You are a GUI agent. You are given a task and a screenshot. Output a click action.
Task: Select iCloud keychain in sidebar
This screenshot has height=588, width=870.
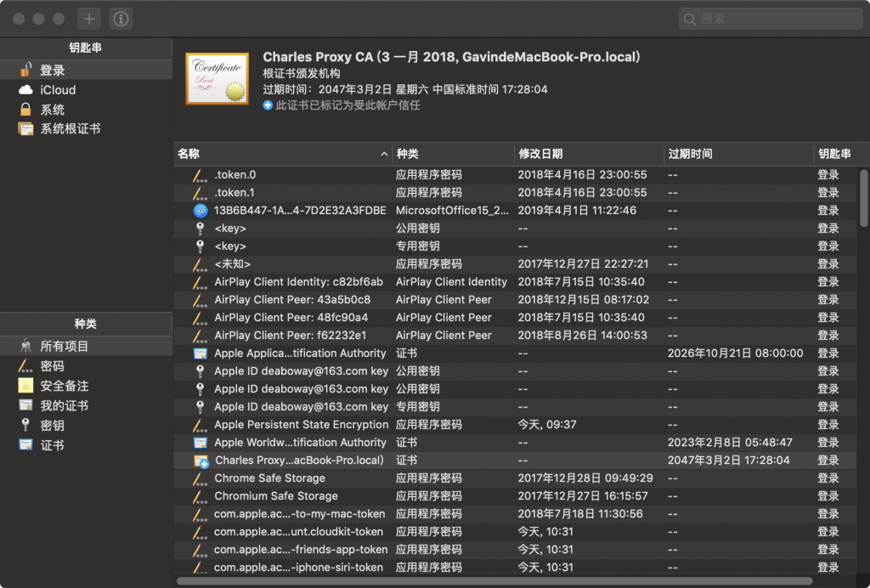58,90
